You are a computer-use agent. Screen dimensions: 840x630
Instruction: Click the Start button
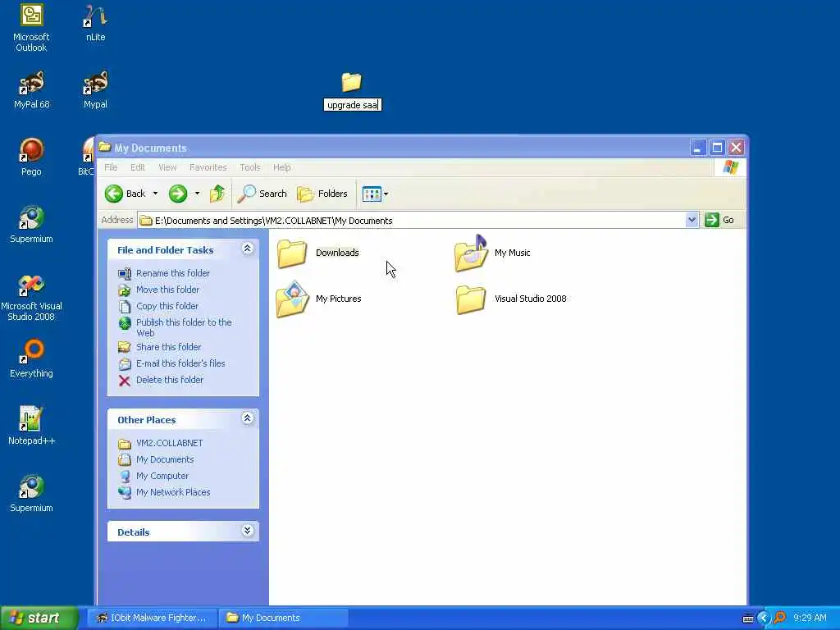click(39, 618)
